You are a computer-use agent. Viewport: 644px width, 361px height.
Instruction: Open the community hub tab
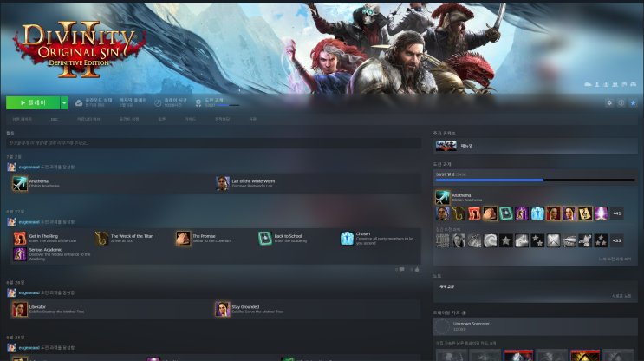coord(88,119)
